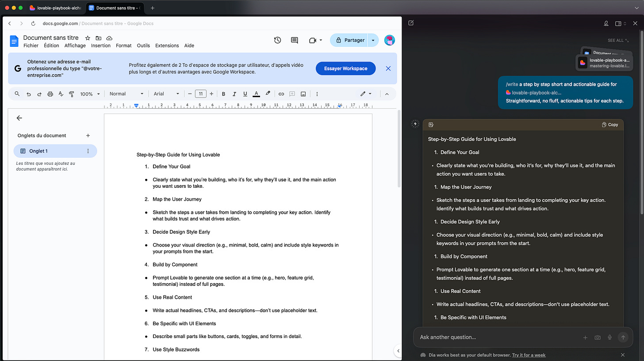This screenshot has width=644, height=361.
Task: Open the chat panel layout switcher
Action: (621, 23)
